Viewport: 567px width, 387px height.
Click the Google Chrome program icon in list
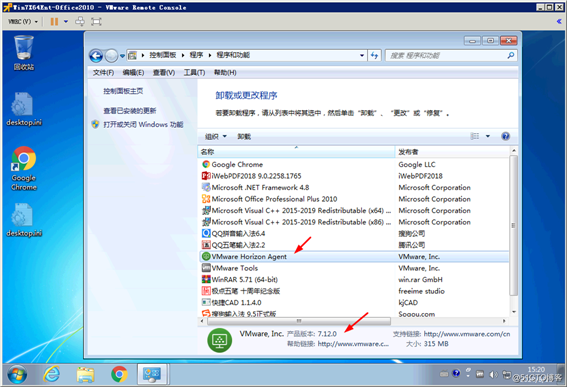[x=206, y=165]
